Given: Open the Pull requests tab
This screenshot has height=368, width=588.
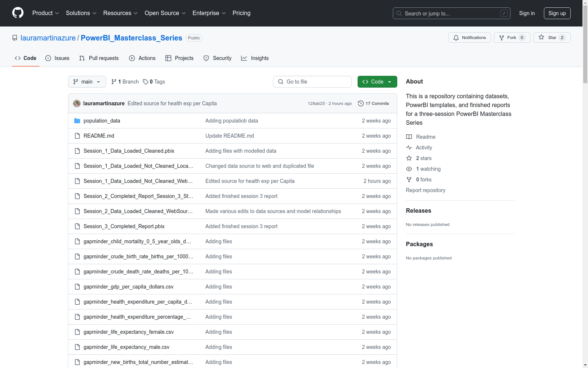Looking at the screenshot, I should click(x=99, y=58).
